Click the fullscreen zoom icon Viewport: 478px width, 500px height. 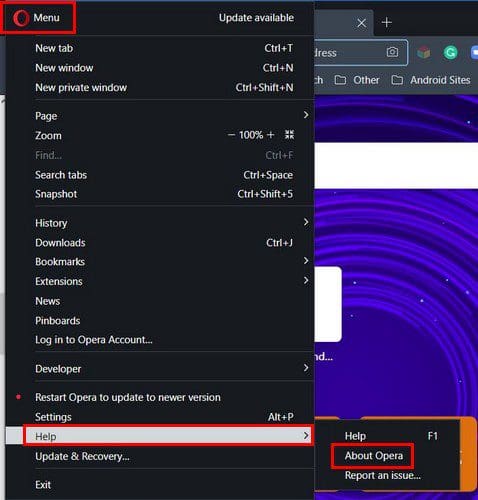[x=289, y=135]
